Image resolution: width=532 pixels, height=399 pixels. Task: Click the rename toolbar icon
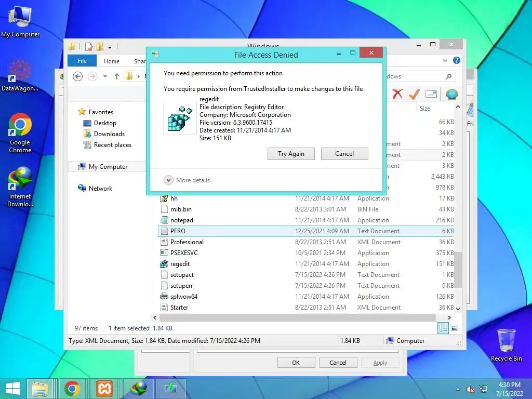(x=431, y=94)
